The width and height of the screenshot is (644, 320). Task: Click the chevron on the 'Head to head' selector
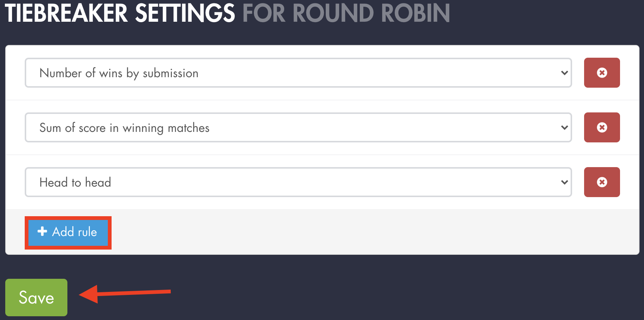[564, 182]
